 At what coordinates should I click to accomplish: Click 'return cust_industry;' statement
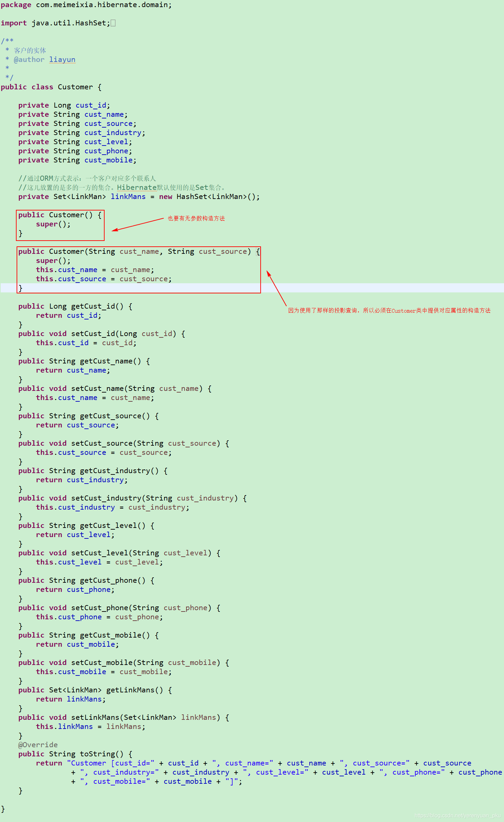(x=82, y=480)
